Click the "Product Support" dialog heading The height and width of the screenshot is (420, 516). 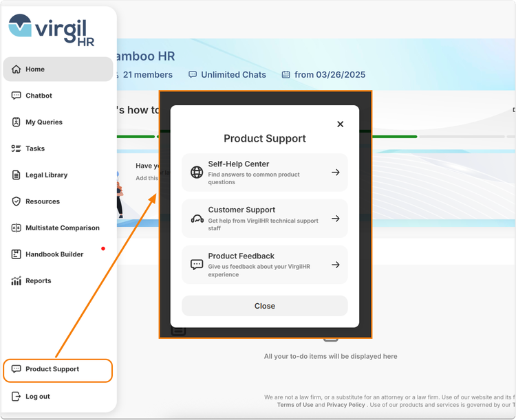[265, 138]
